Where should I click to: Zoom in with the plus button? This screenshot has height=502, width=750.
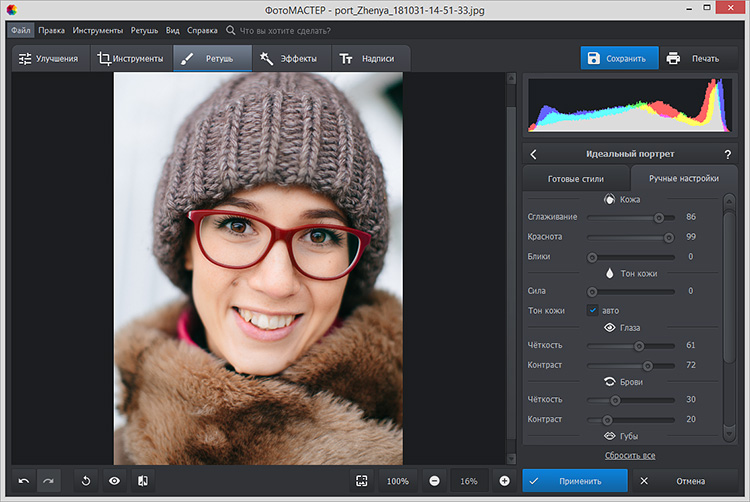[x=504, y=481]
